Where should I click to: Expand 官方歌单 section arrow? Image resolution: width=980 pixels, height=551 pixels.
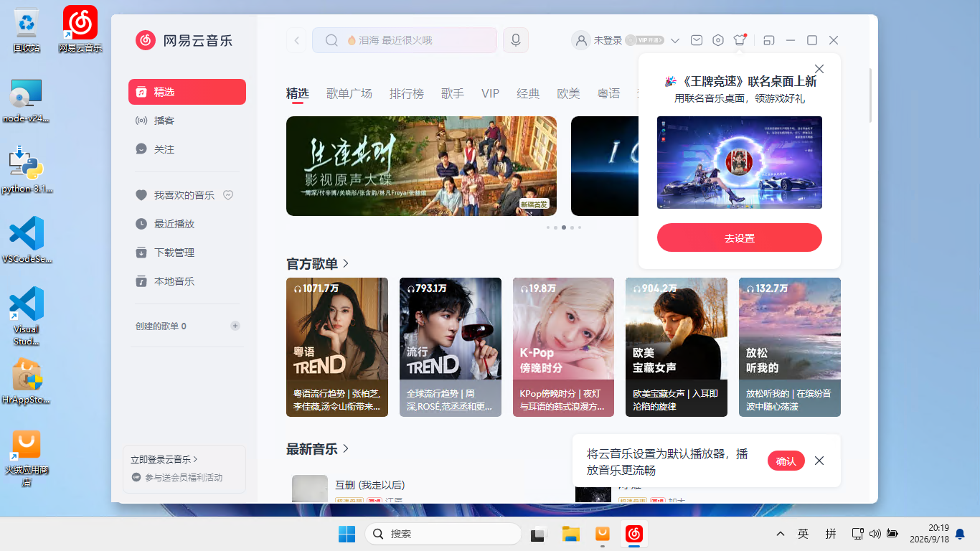(346, 263)
